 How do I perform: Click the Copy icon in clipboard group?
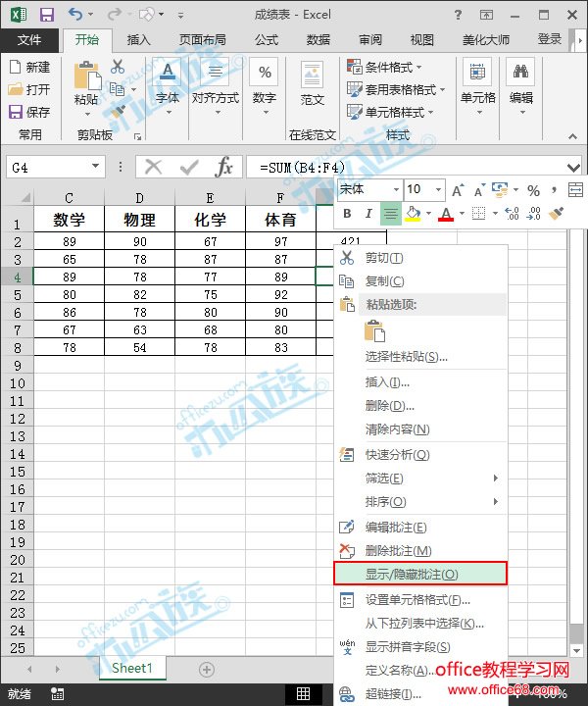coord(117,88)
